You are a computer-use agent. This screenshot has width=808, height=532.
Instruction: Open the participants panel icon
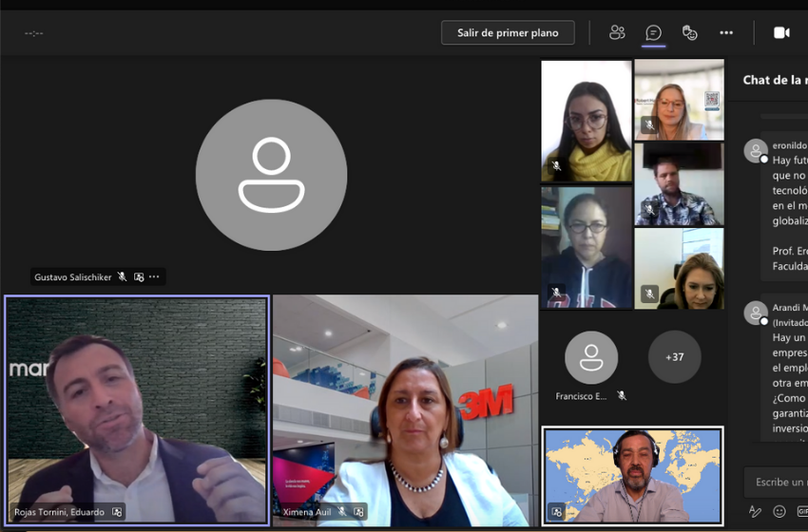617,32
